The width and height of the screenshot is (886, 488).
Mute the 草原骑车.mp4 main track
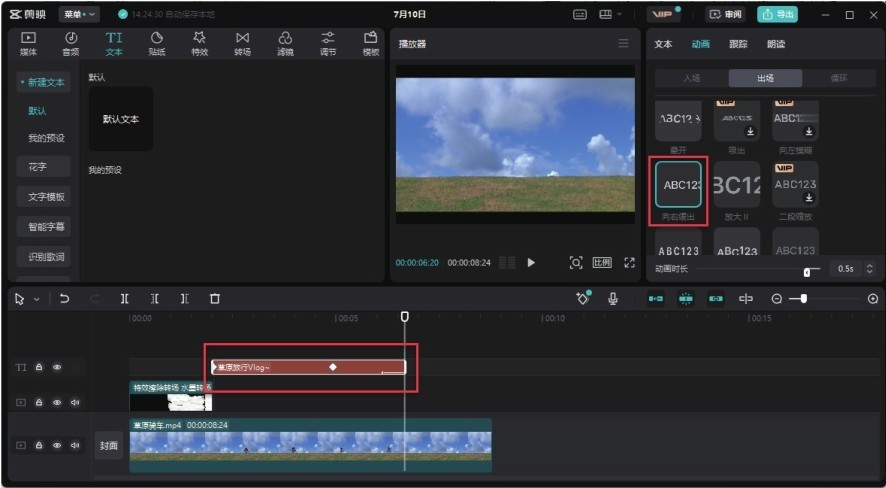(75, 446)
